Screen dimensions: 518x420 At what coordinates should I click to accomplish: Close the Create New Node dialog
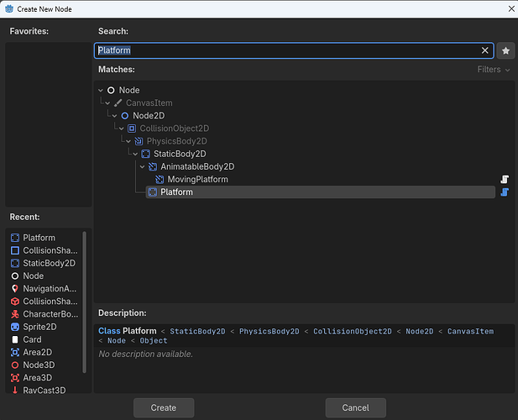[x=511, y=9]
